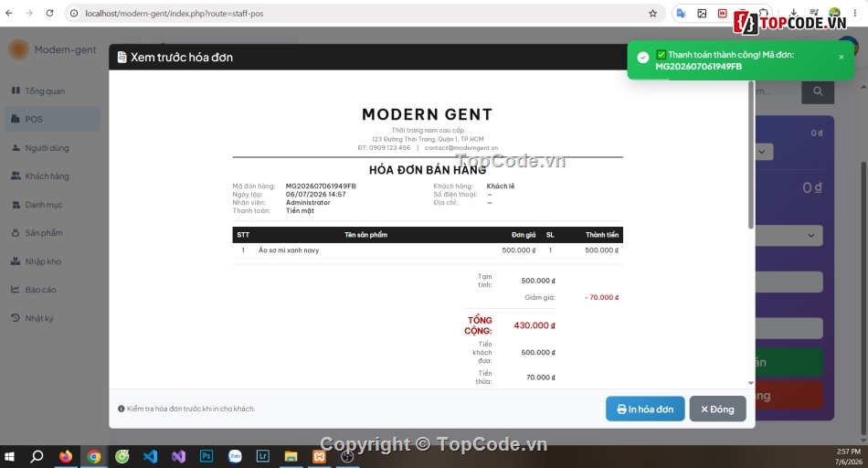Click the Tên sản phẩm column header
Viewport: 868px width, 468px height.
(365, 235)
